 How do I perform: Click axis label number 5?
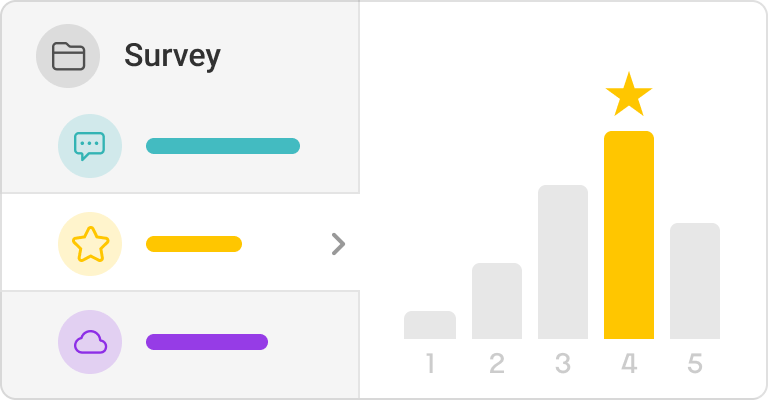tap(695, 363)
